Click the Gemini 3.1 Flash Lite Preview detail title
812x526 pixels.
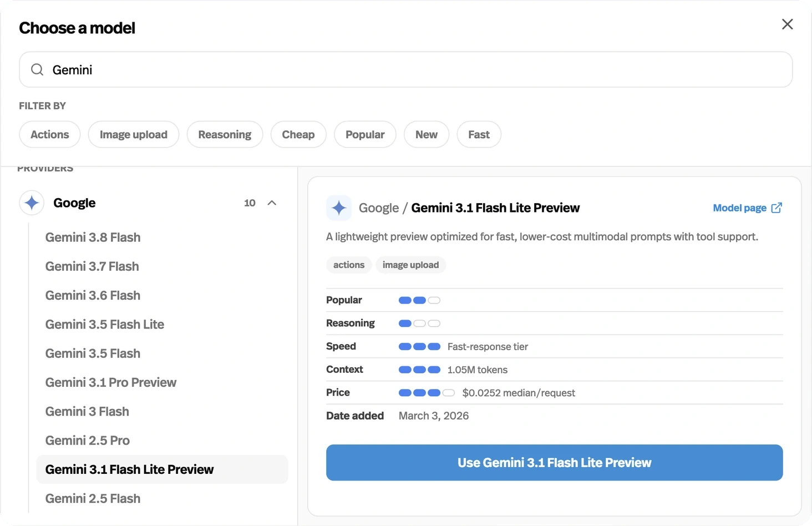click(x=495, y=208)
